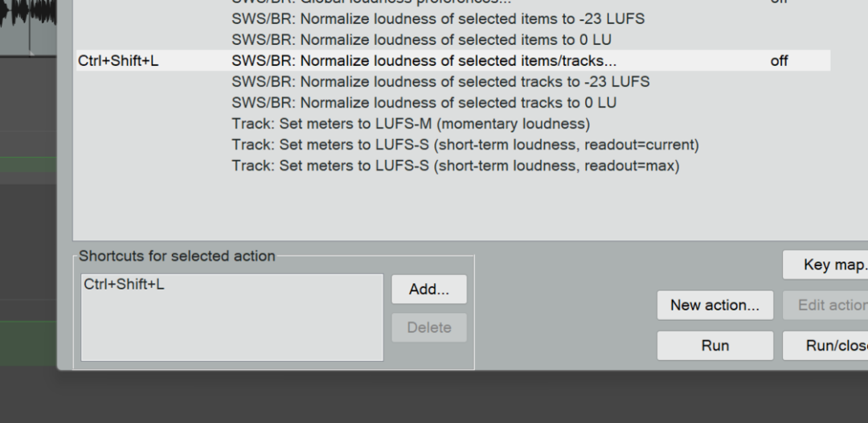Click the highlighted 'Normalize loudness of selected items/tracks...' action
The width and height of the screenshot is (868, 423).
pyautogui.click(x=424, y=60)
